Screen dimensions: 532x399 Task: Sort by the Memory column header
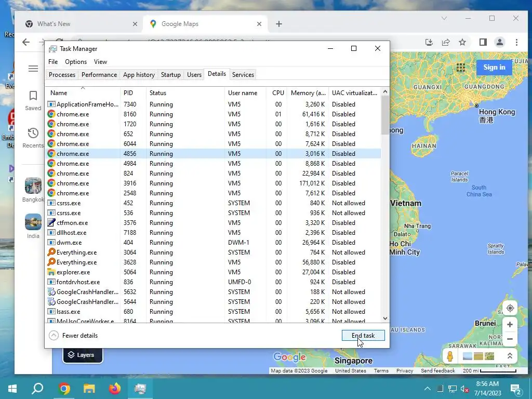point(308,92)
